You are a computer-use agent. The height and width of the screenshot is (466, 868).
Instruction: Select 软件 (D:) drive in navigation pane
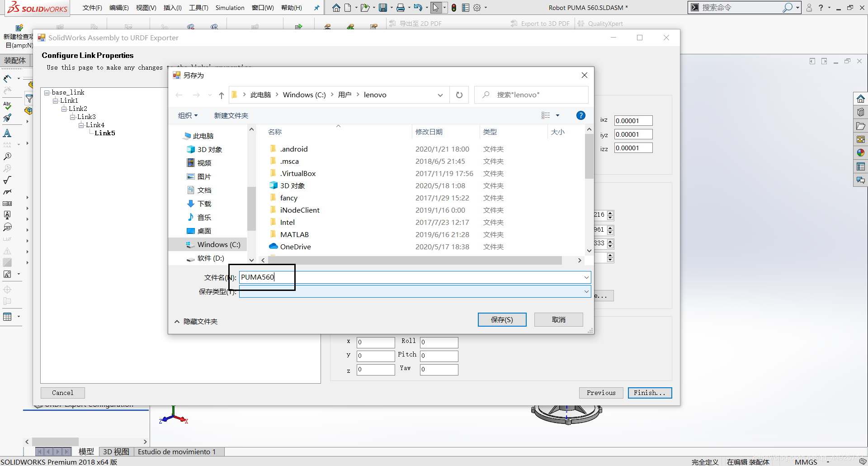(211, 258)
